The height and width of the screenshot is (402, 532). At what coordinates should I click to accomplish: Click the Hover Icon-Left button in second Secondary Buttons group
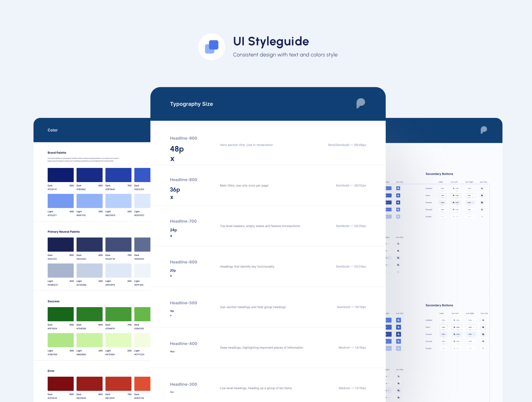(457, 327)
